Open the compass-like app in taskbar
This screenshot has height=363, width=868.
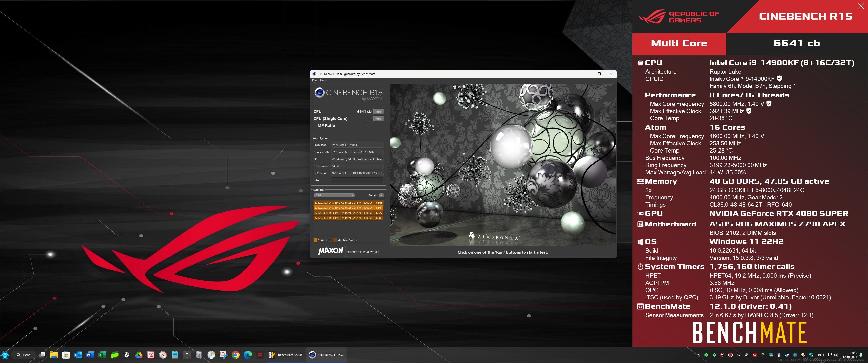pos(163,355)
